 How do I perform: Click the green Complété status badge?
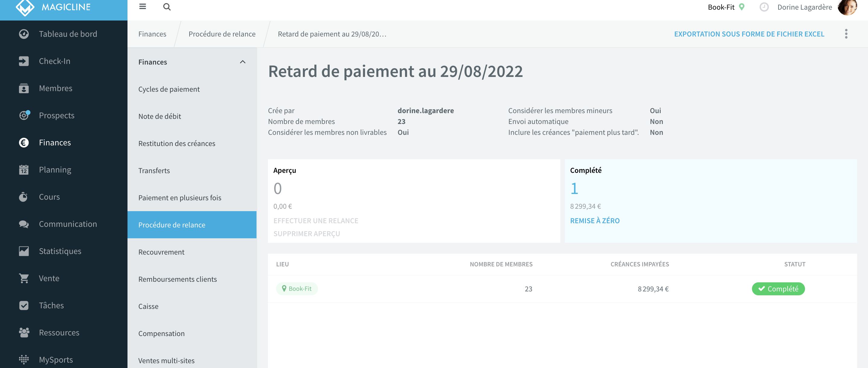click(x=778, y=289)
